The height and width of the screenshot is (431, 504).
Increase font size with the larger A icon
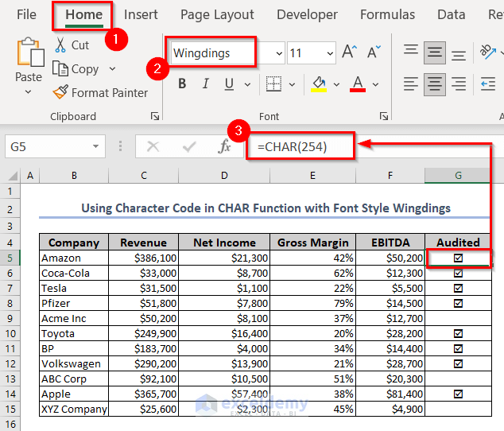click(350, 52)
